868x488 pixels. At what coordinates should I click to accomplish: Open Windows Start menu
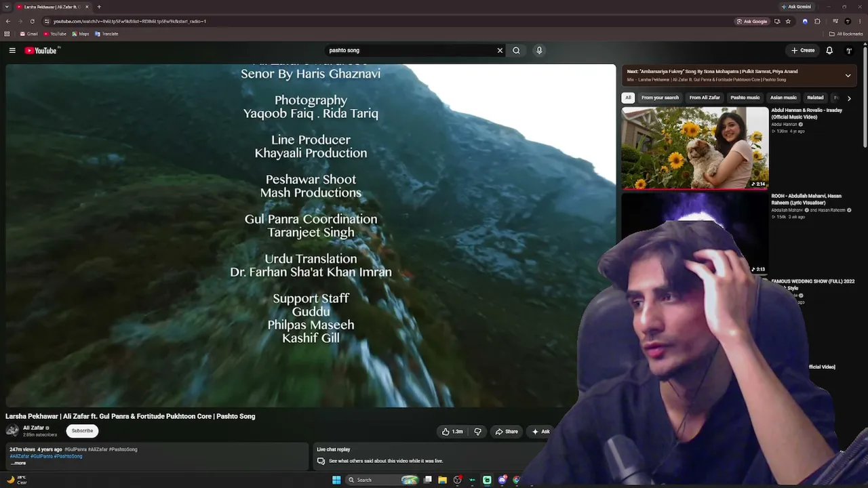(336, 480)
